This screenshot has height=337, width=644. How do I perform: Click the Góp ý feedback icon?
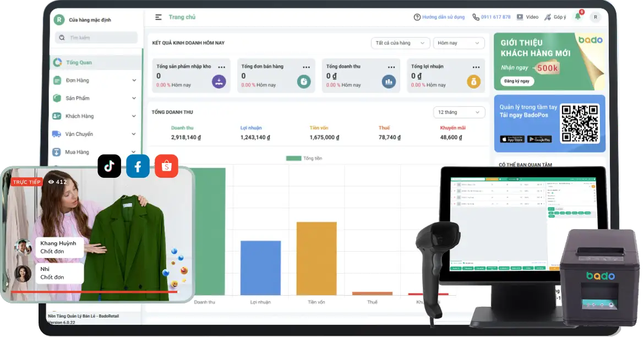(548, 17)
